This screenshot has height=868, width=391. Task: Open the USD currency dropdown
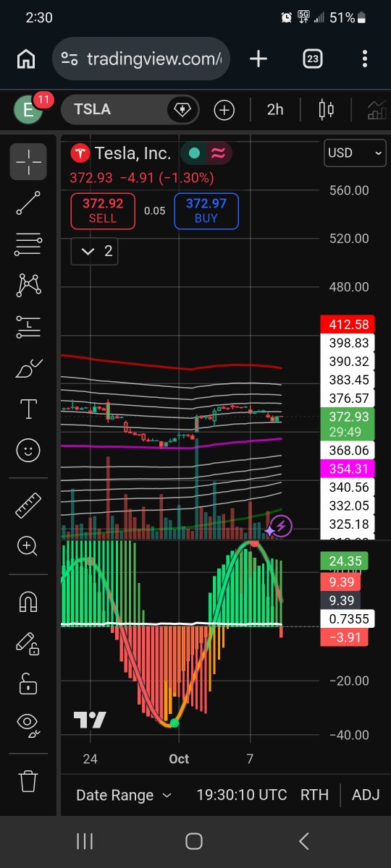point(355,153)
